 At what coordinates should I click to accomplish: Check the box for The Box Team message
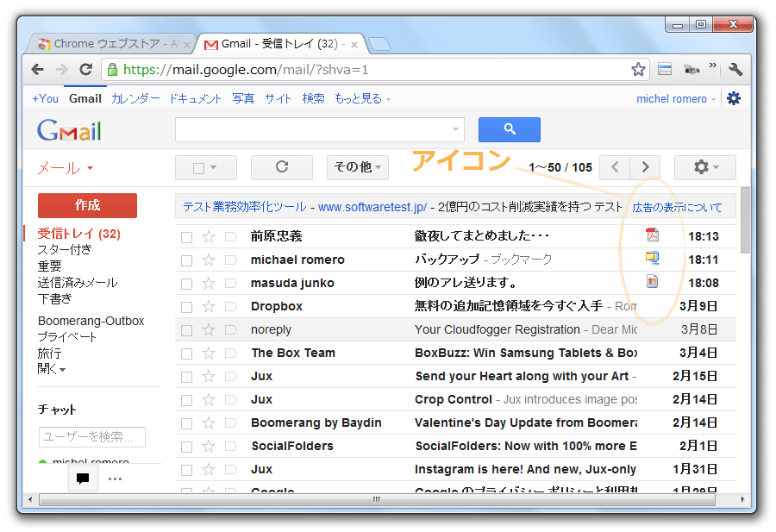pyautogui.click(x=186, y=354)
